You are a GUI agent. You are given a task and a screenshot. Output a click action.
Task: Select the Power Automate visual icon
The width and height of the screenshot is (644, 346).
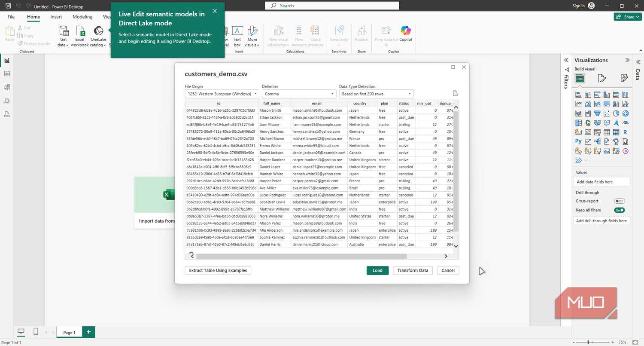(x=578, y=160)
